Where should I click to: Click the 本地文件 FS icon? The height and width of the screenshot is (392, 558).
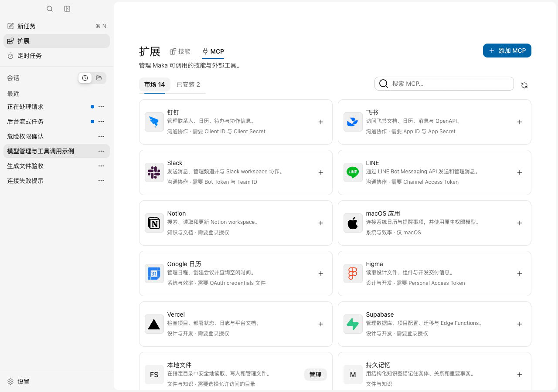[154, 375]
